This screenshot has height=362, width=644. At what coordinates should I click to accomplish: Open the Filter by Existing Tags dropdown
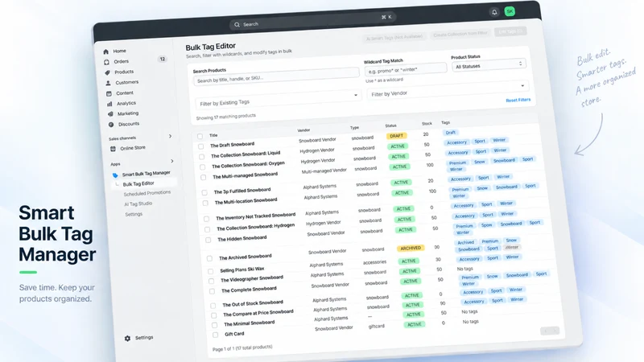tap(278, 99)
